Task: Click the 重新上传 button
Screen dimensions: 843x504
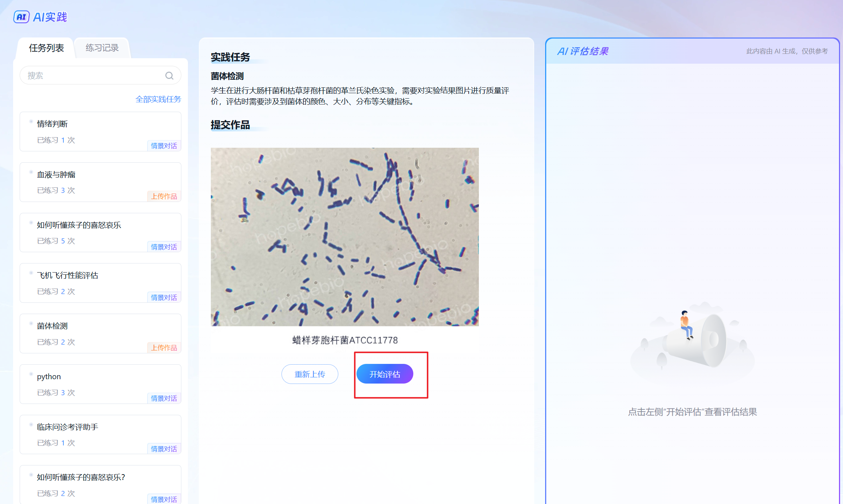Action: 310,374
